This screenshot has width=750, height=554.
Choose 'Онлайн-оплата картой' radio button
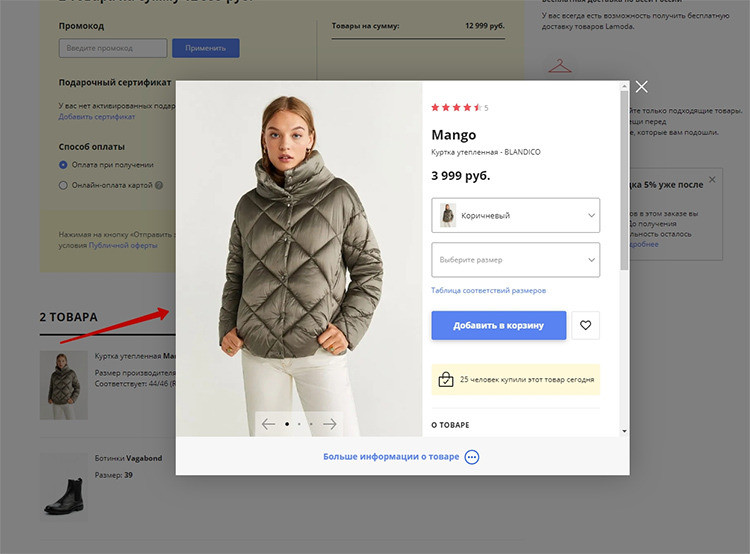click(64, 185)
